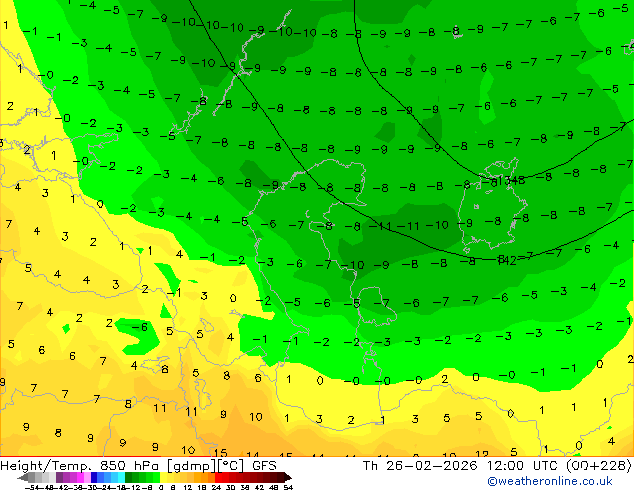Click the "(00+228)" forecast hour label
This screenshot has width=634, height=490.
pyautogui.click(x=598, y=466)
